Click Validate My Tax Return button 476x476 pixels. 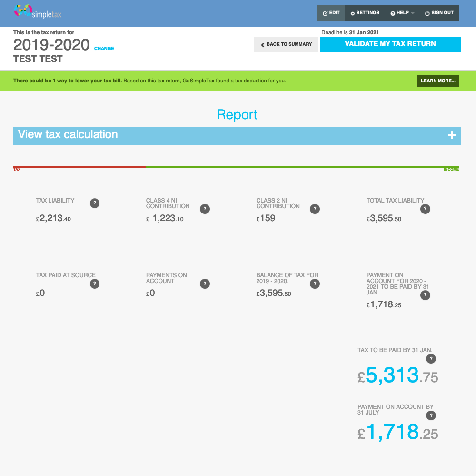(390, 44)
